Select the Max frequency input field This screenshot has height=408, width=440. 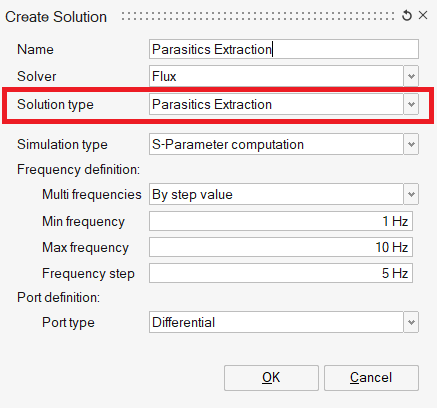coord(281,247)
